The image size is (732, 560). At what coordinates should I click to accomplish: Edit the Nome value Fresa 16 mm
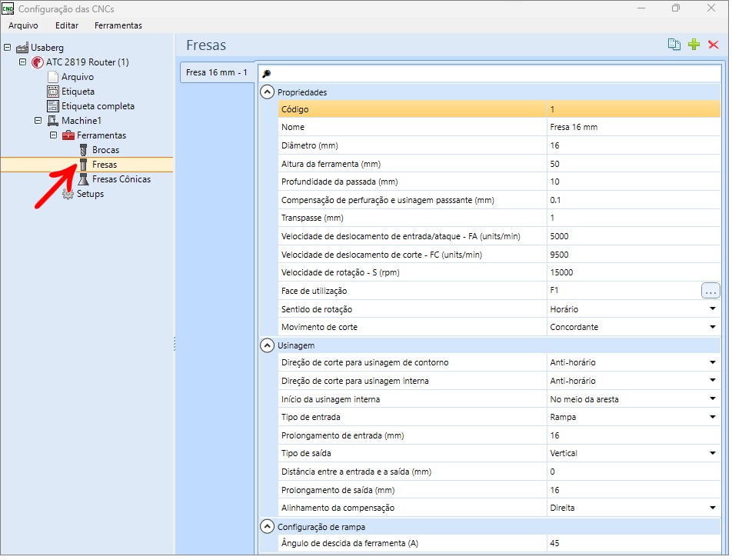coord(633,127)
